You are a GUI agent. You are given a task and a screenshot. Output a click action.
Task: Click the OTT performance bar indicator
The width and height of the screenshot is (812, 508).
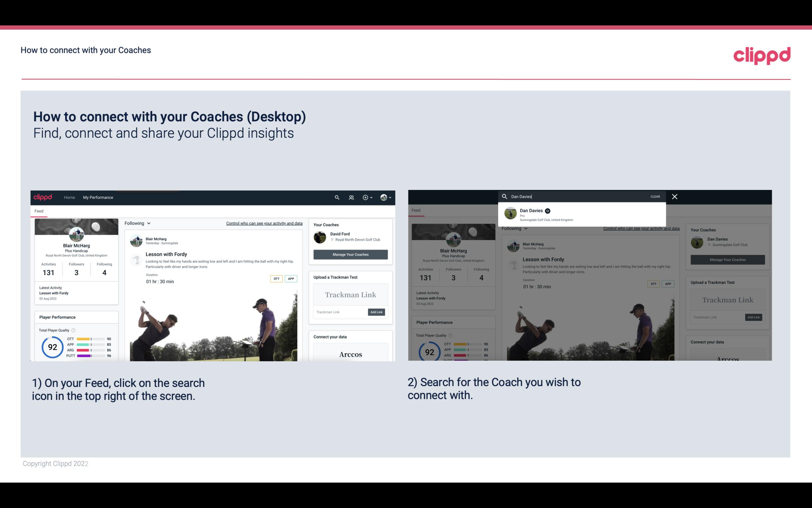(90, 339)
